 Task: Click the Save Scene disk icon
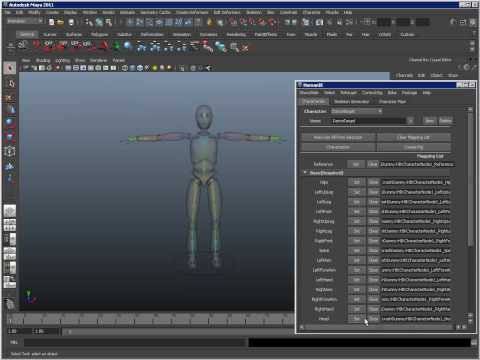pyautogui.click(x=71, y=22)
